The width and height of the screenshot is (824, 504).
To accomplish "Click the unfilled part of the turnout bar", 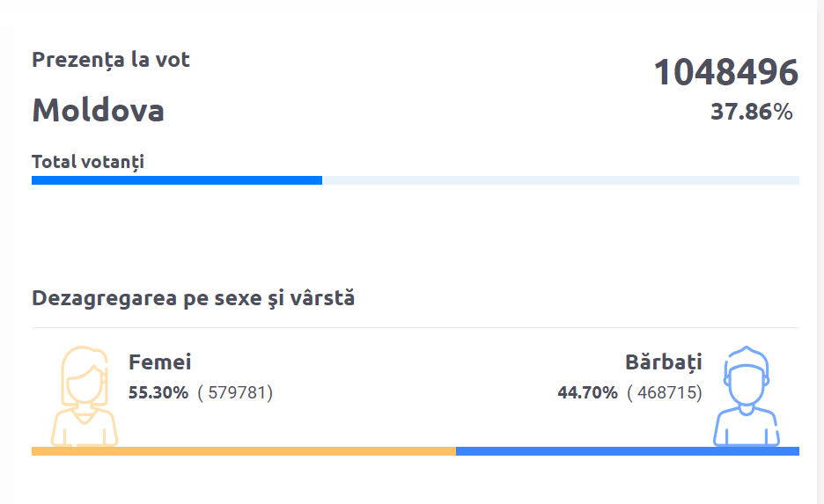I will pyautogui.click(x=561, y=180).
